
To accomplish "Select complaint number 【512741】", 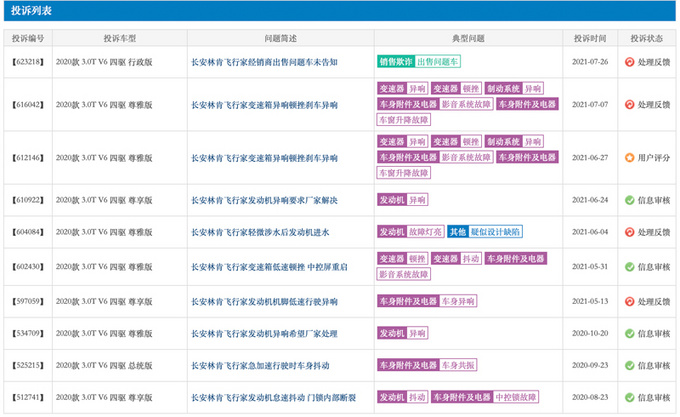I will 28,397.
